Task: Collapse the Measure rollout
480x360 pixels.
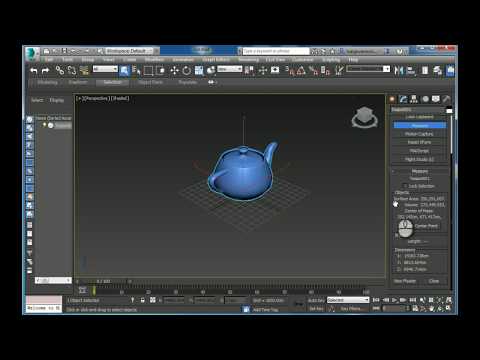Action: pos(419,171)
